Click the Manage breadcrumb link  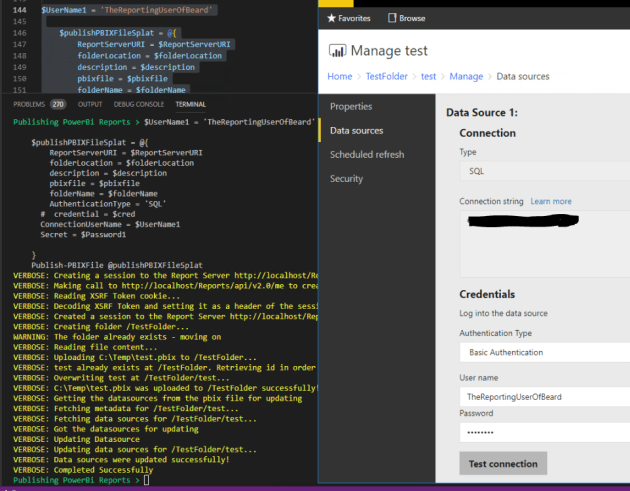(x=466, y=76)
